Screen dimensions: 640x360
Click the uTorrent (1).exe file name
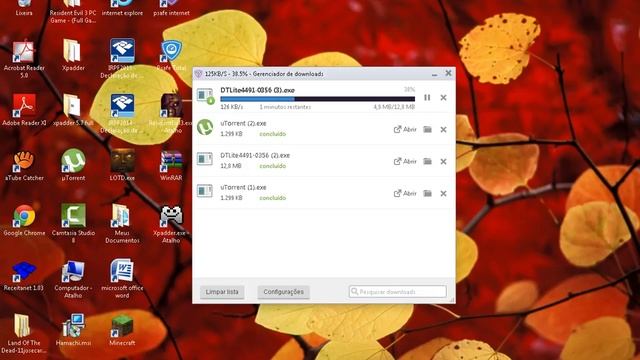pos(243,187)
